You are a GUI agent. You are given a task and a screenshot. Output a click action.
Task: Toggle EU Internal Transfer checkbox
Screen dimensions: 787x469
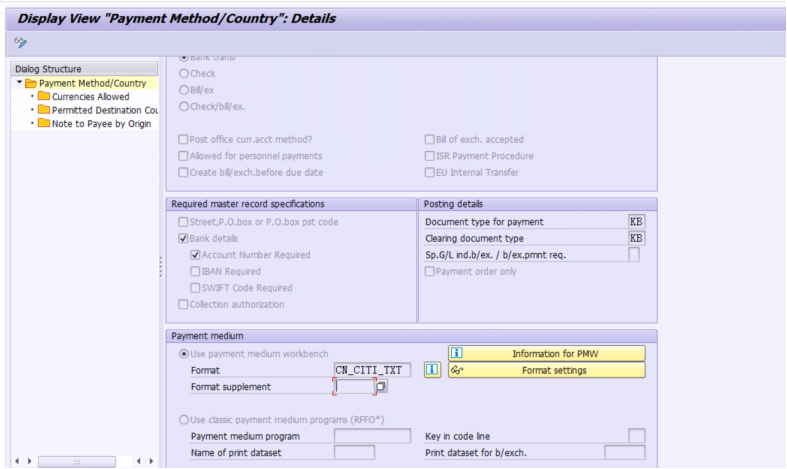click(x=430, y=172)
